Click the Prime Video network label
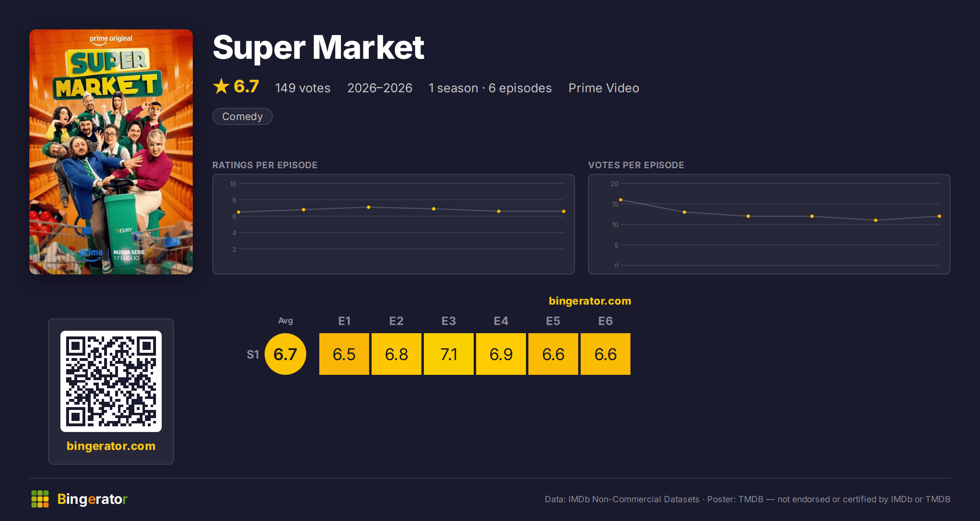Image resolution: width=980 pixels, height=521 pixels. coord(604,88)
